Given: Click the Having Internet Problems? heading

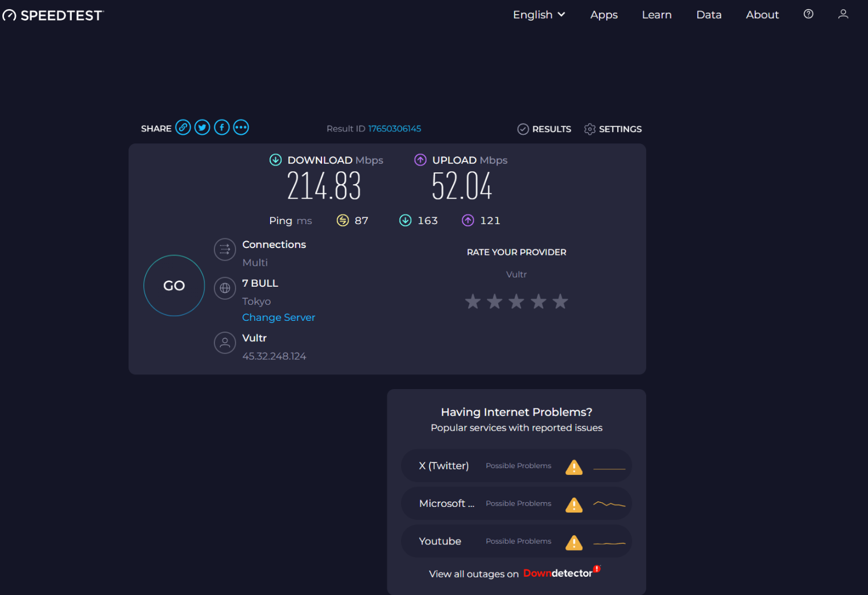Looking at the screenshot, I should pyautogui.click(x=516, y=412).
